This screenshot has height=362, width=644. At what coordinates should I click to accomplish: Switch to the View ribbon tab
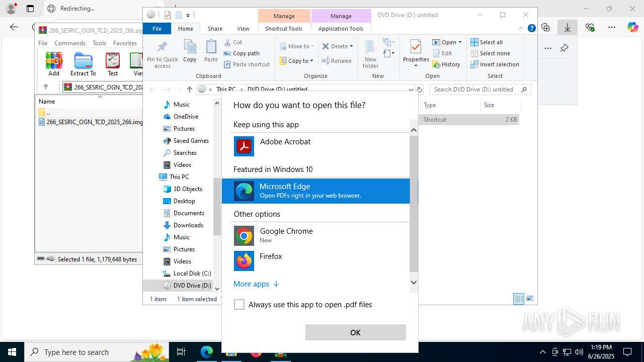click(x=243, y=29)
